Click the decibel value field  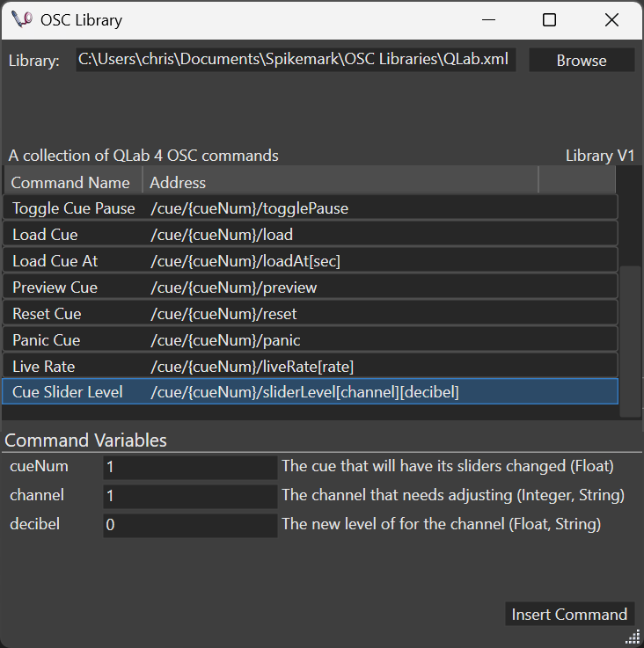click(x=190, y=525)
